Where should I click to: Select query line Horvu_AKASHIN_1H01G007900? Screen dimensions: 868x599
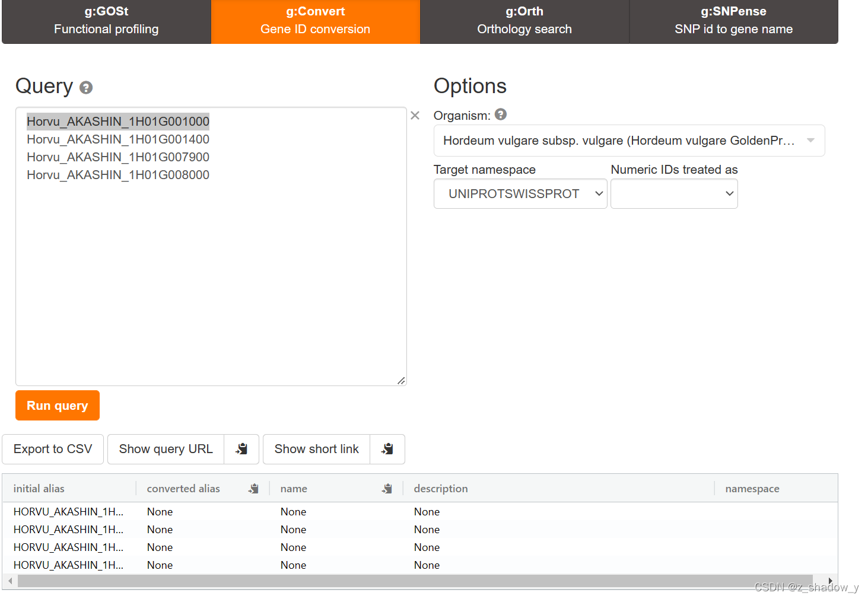coord(118,157)
